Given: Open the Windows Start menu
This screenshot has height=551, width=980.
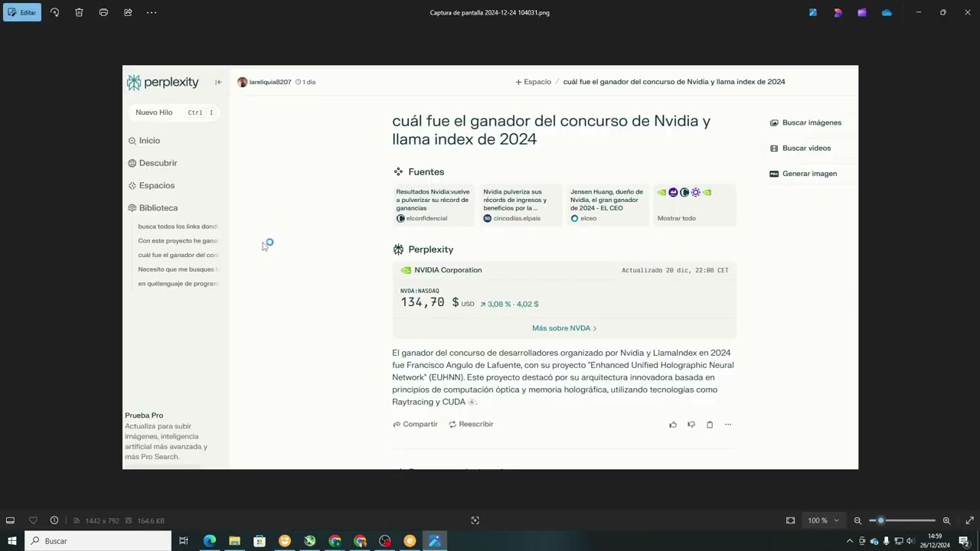Looking at the screenshot, I should tap(11, 541).
